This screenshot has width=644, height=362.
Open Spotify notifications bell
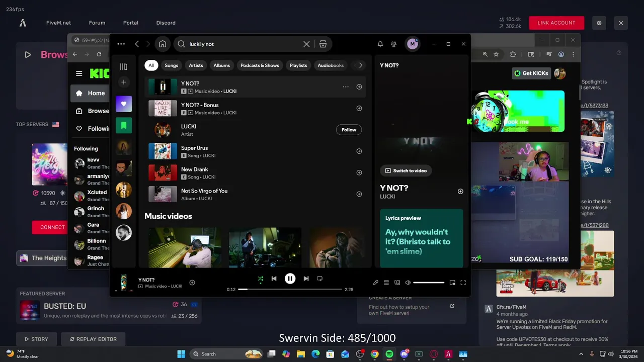coord(380,44)
